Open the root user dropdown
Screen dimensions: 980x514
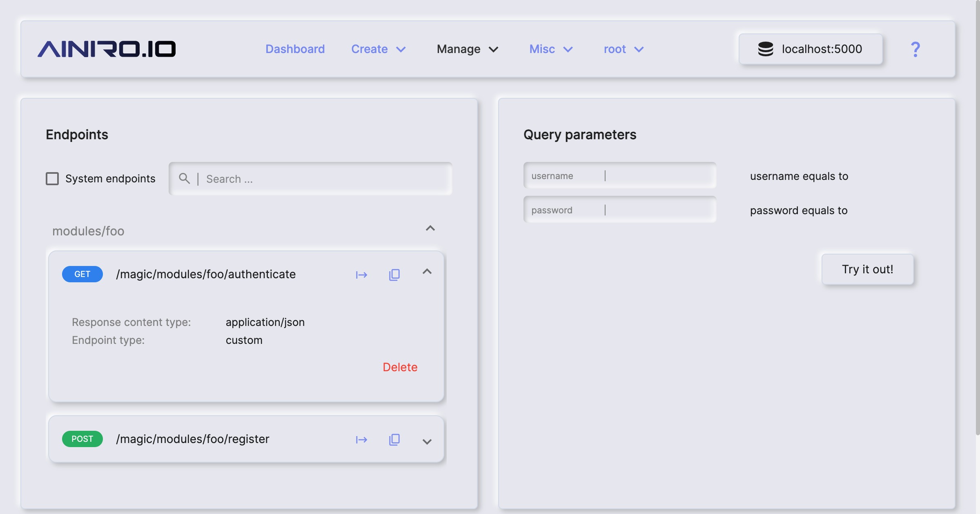tap(623, 49)
